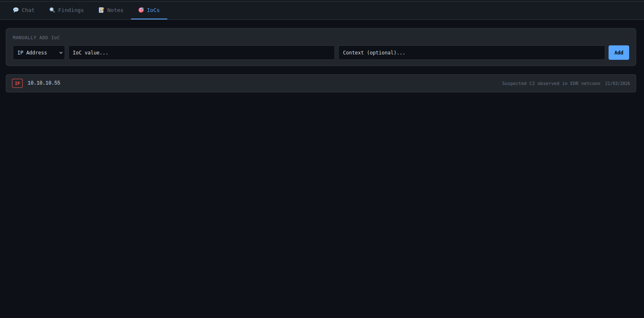Click the speech bubble icon on Chat tab

tap(16, 10)
